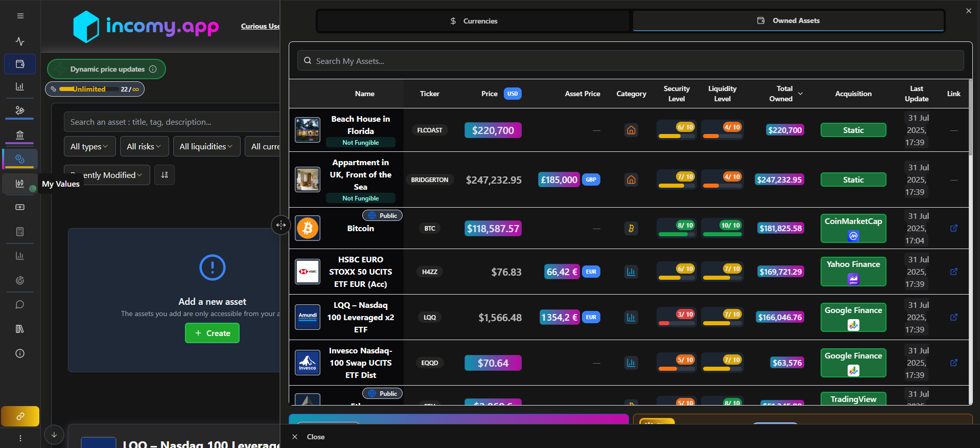Sort by the Security Level column header

point(676,94)
